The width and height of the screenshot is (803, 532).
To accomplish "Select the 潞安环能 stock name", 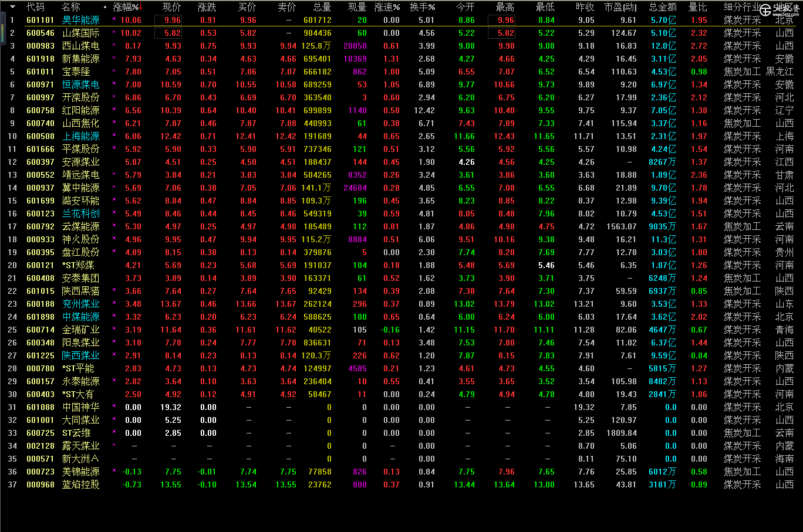I will pos(81,201).
